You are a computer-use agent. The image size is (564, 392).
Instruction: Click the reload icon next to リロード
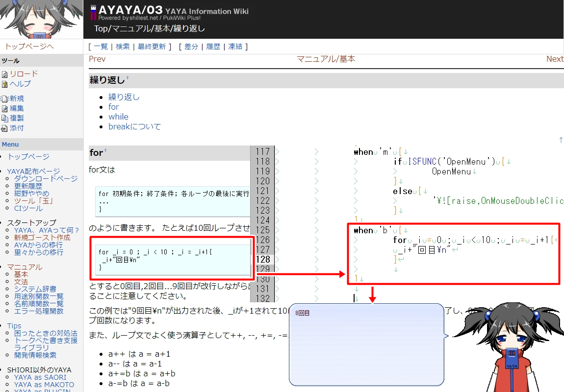[x=5, y=74]
